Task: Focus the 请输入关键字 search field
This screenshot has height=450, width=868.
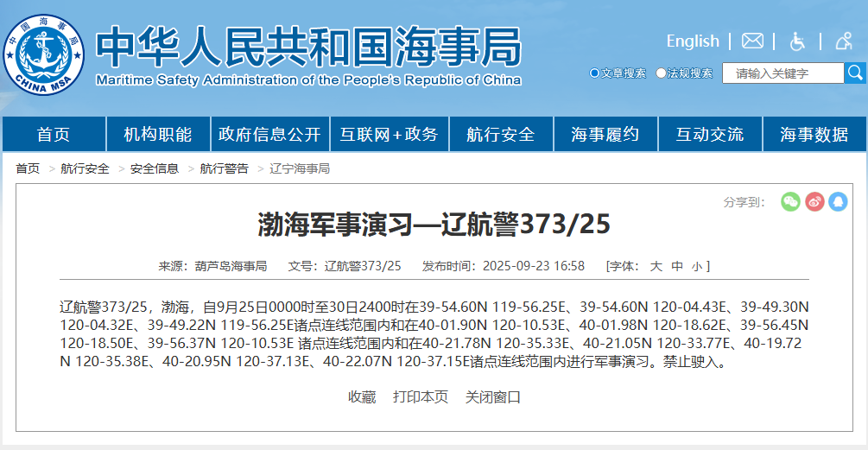Action: [782, 73]
